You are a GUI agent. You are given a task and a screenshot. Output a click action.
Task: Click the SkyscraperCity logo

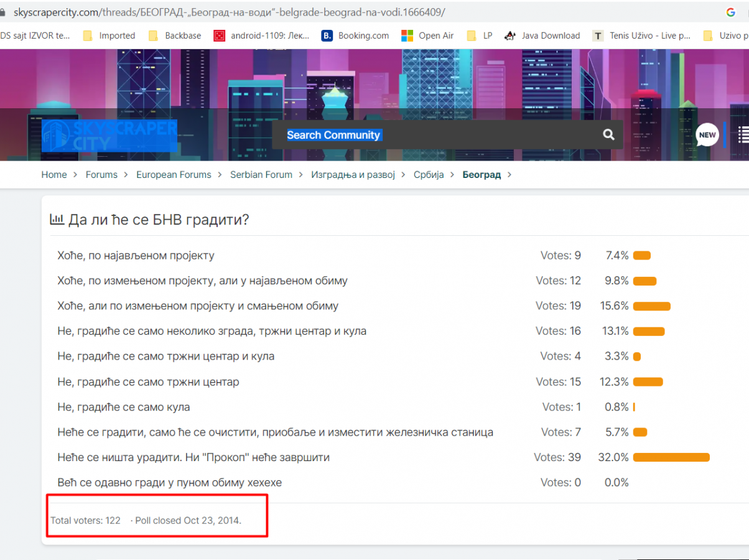tap(109, 135)
